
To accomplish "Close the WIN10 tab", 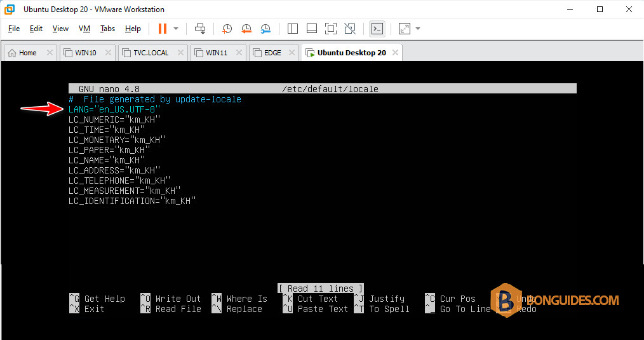I will tap(108, 53).
